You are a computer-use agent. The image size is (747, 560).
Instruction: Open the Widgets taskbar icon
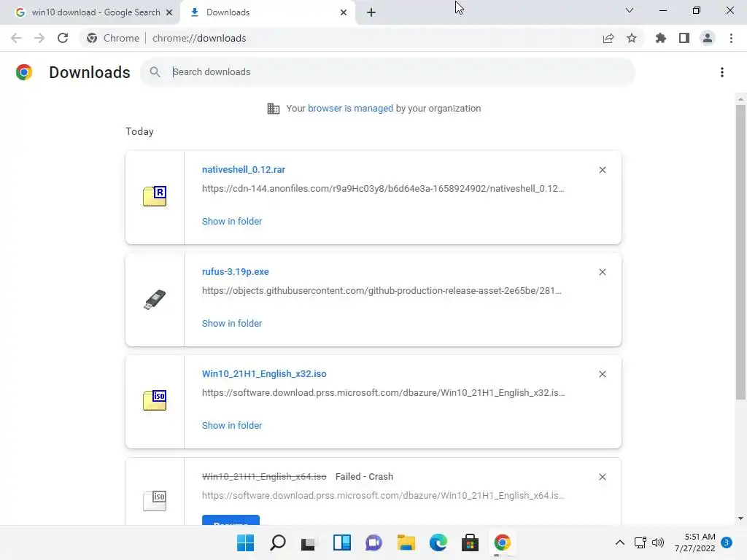point(342,542)
